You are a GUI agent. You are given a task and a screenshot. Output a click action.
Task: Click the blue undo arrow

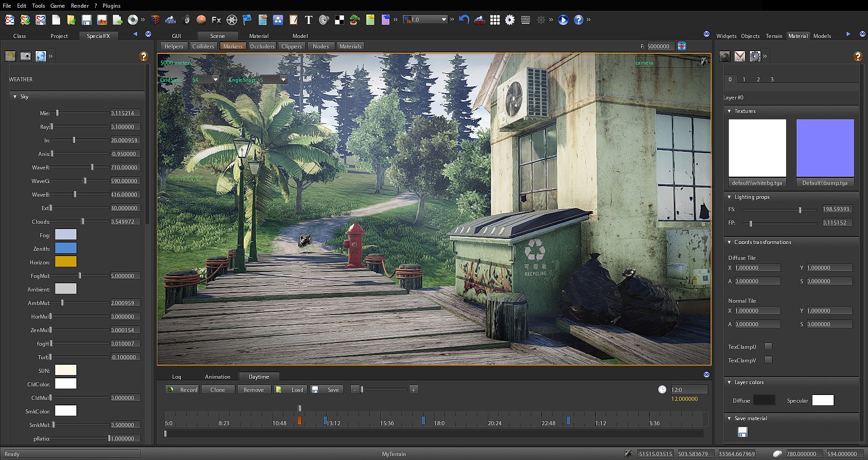coord(464,20)
